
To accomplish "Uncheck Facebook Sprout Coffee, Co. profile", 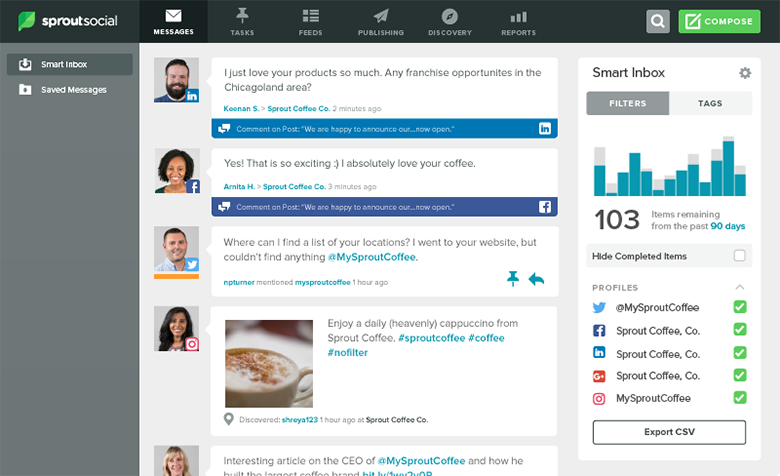I will tap(740, 329).
